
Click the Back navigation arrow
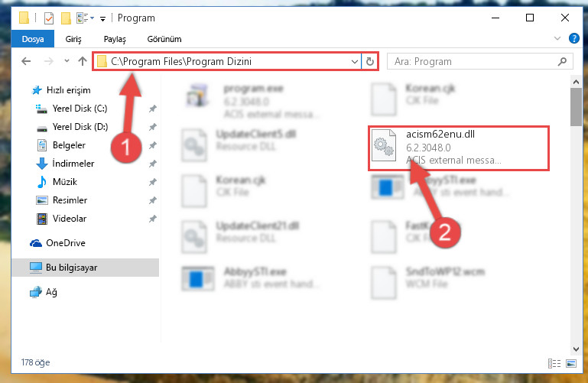(x=26, y=61)
